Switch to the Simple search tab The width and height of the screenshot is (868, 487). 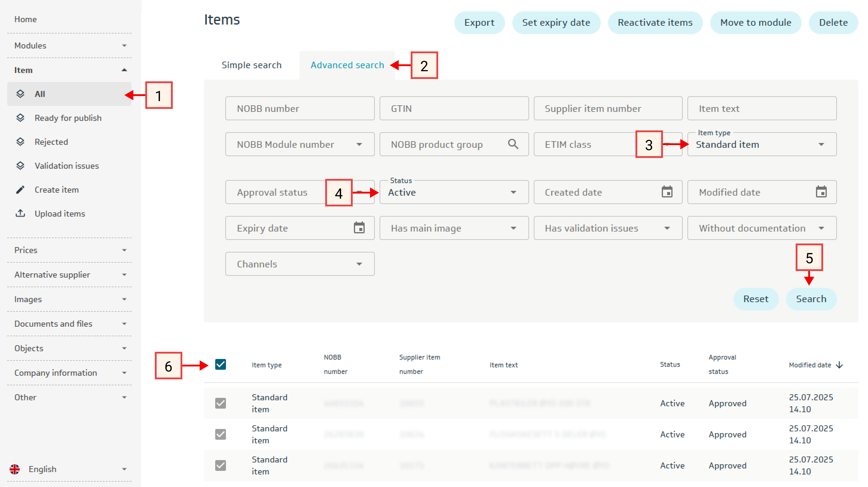tap(251, 65)
